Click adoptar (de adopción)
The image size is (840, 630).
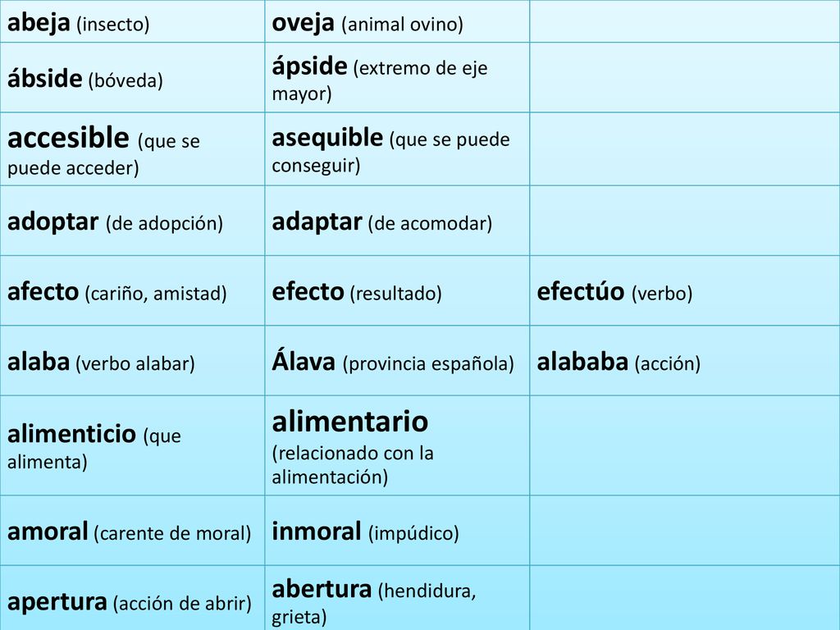coord(115,222)
